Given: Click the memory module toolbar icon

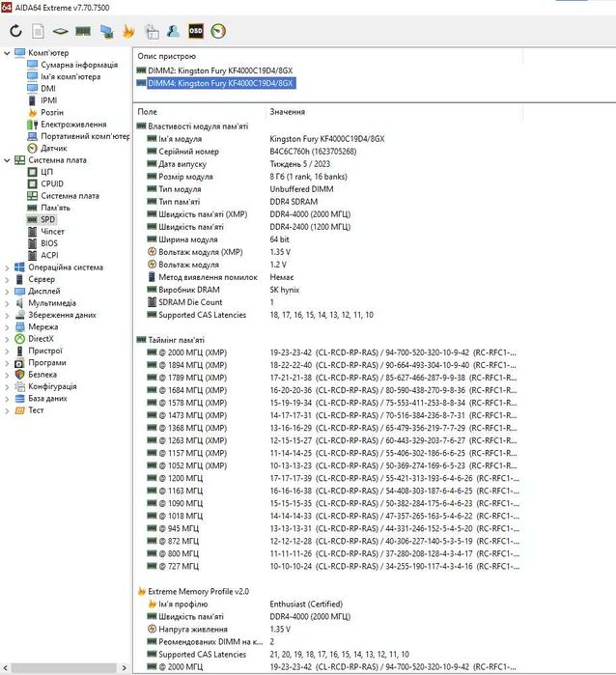Looking at the screenshot, I should pos(83,31).
